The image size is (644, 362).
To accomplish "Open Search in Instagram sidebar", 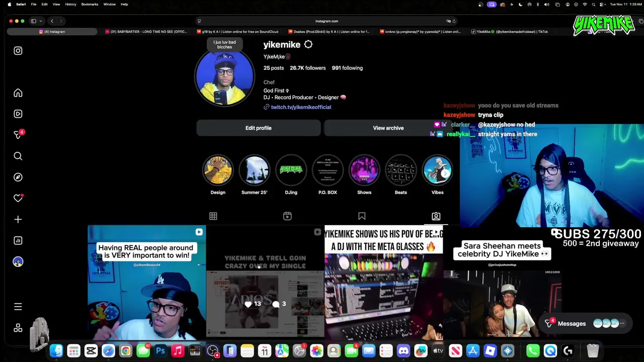I will 18,156.
